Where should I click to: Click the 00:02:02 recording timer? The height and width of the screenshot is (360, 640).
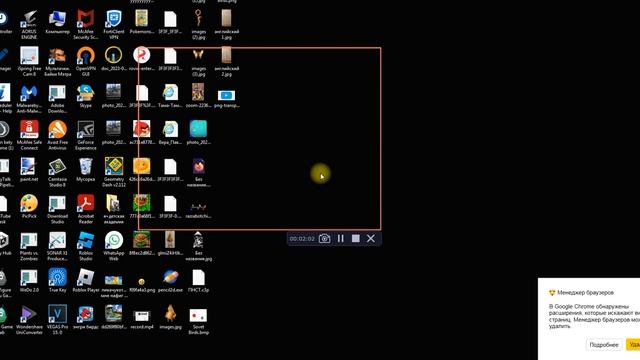click(302, 239)
